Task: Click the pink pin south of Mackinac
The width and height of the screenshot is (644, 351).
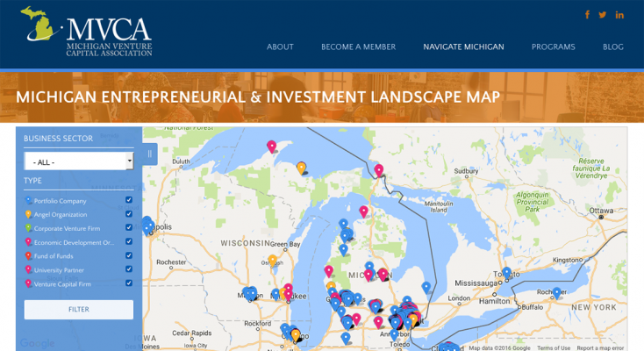Action: point(363,211)
